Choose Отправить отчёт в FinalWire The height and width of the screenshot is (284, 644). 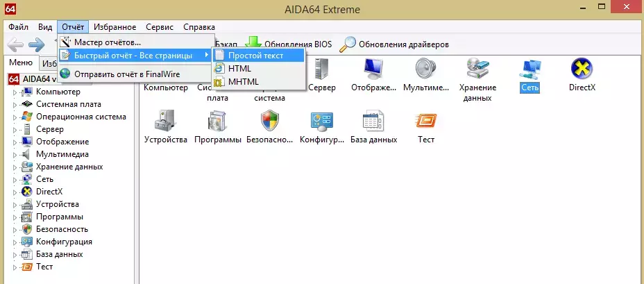136,74
